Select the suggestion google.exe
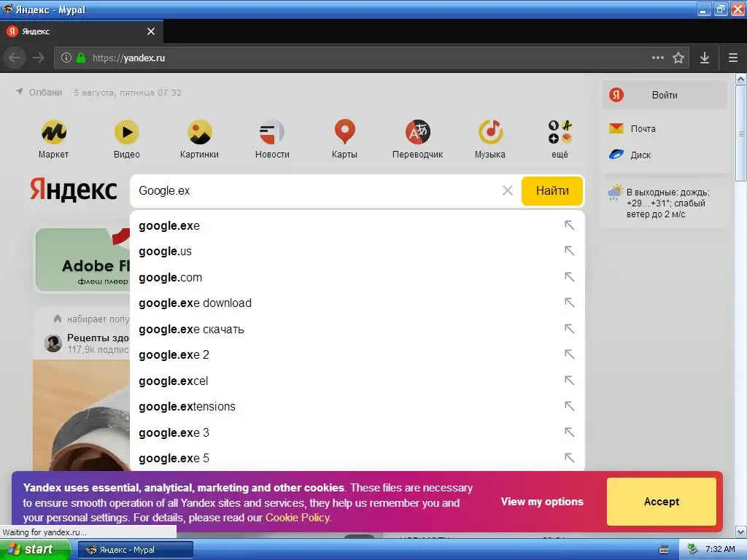The width and height of the screenshot is (747, 560). point(357,226)
